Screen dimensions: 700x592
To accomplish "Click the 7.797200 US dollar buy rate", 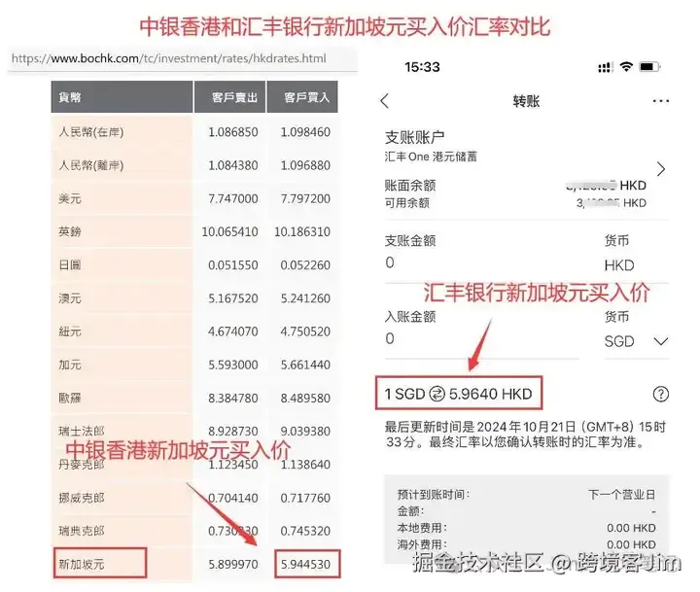I will coord(305,198).
